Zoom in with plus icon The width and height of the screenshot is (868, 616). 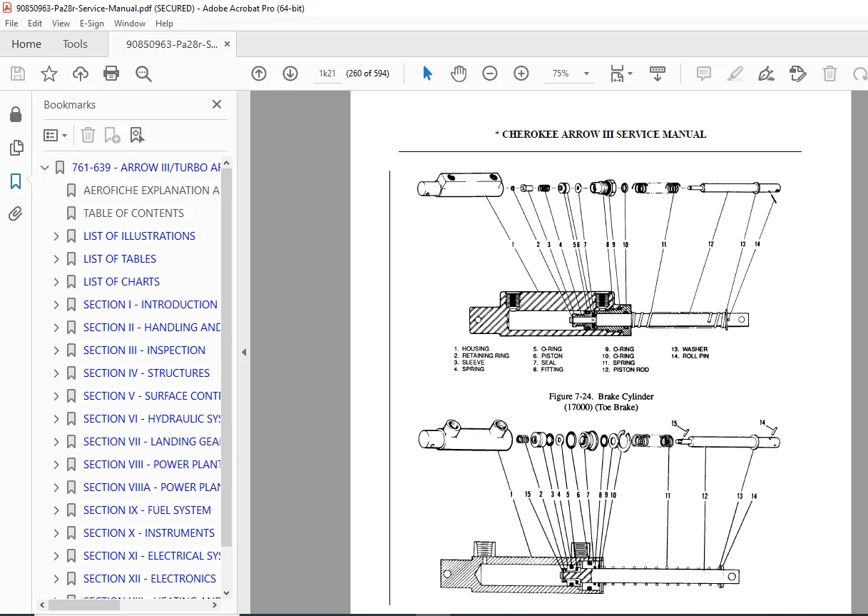(x=521, y=74)
